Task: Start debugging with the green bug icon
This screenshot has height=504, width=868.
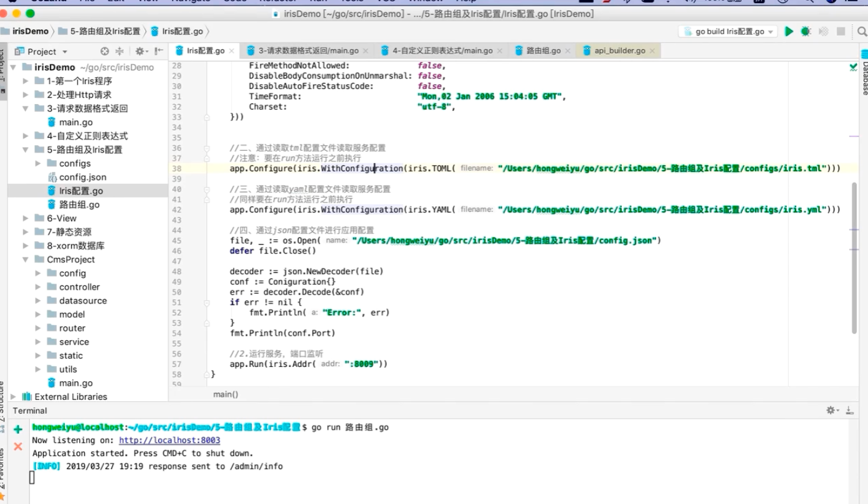Action: [x=806, y=31]
